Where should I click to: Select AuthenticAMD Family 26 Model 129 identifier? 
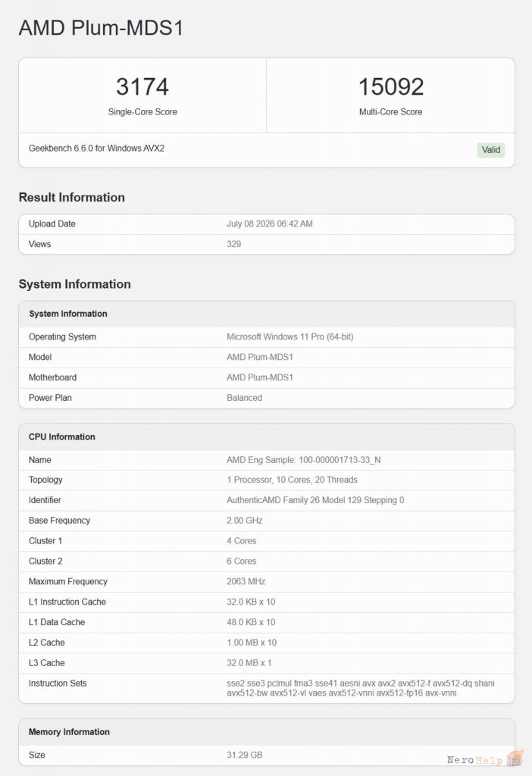[x=315, y=500]
